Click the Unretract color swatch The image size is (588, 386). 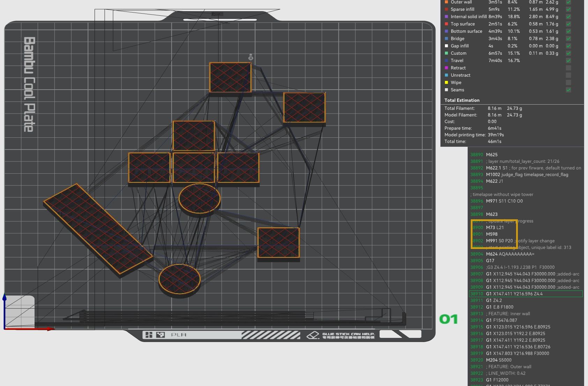[x=446, y=75]
